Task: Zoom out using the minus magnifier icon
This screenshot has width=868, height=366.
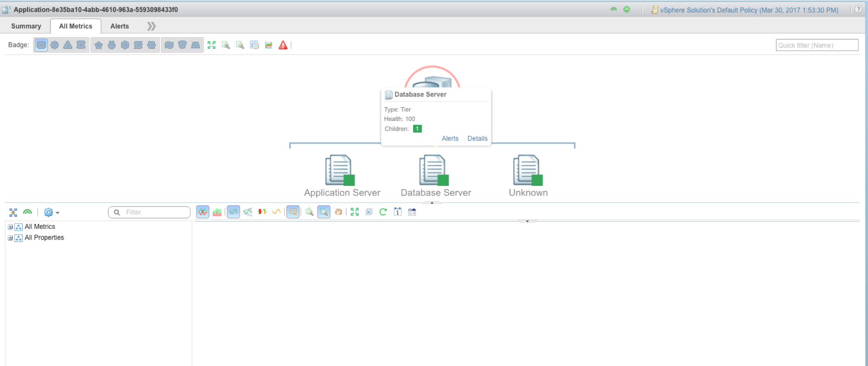Action: 240,45
